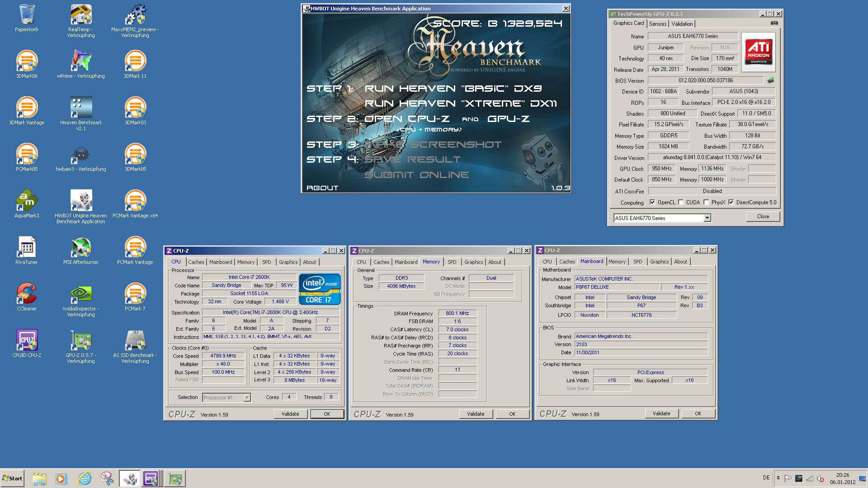Screen dimensions: 868x488
Task: Click About in Heaven Benchmark app
Action: coord(322,188)
